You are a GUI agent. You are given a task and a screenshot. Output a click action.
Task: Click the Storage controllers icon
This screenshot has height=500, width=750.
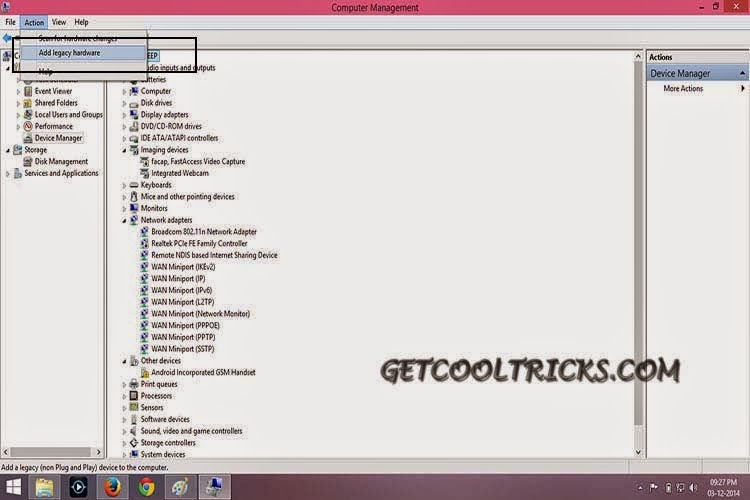(x=134, y=443)
